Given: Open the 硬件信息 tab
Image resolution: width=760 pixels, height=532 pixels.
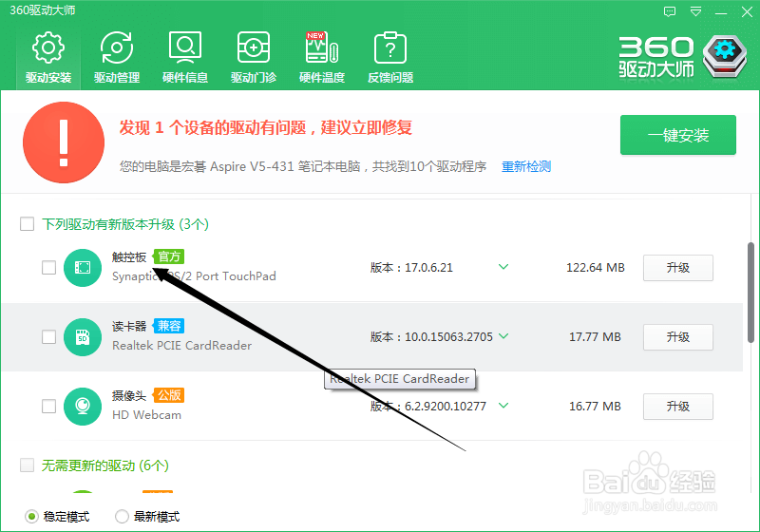Looking at the screenshot, I should click(185, 58).
